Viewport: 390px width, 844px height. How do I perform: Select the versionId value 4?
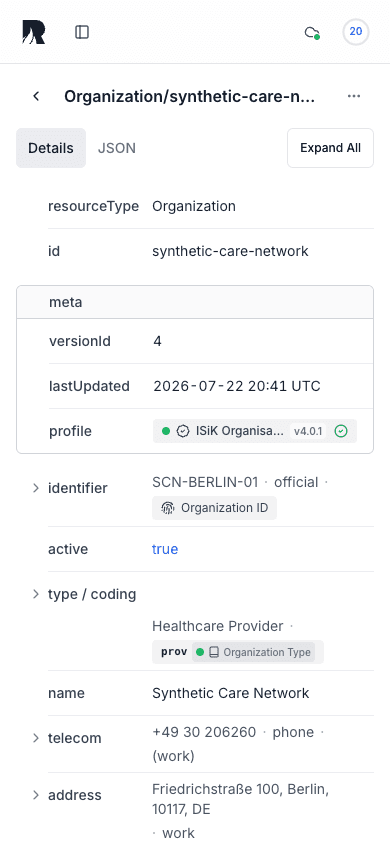[x=158, y=342]
